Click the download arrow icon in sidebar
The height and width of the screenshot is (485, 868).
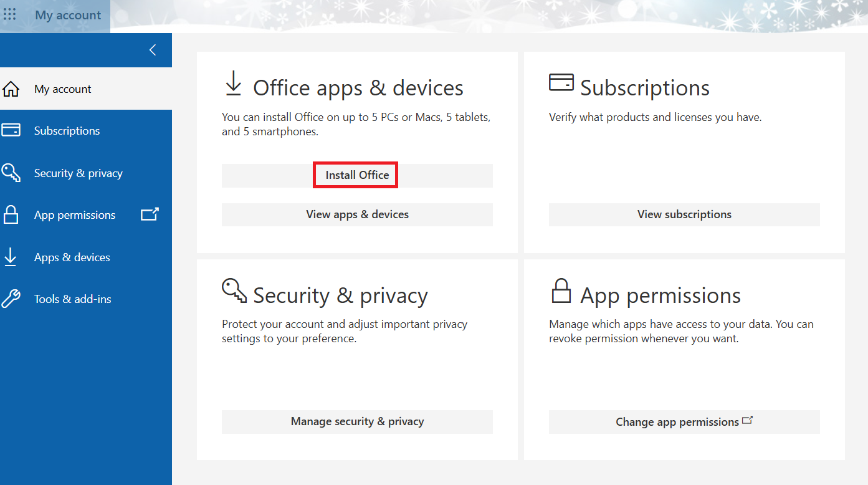coord(11,257)
